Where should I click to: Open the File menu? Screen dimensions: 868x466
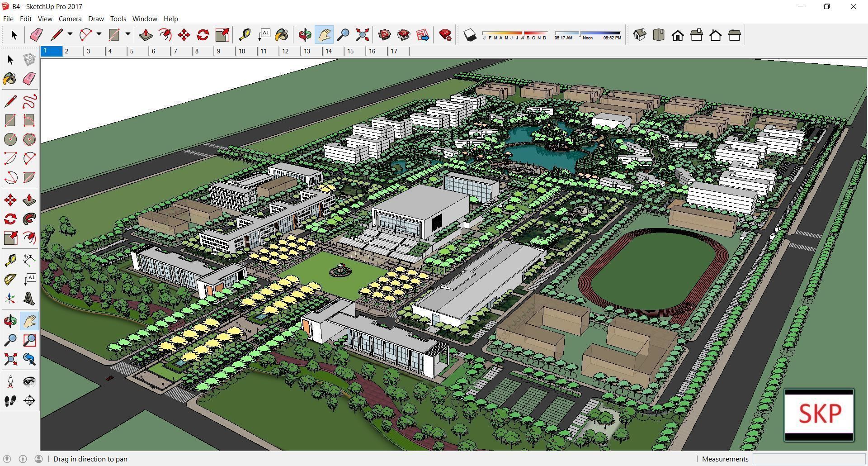coord(8,19)
